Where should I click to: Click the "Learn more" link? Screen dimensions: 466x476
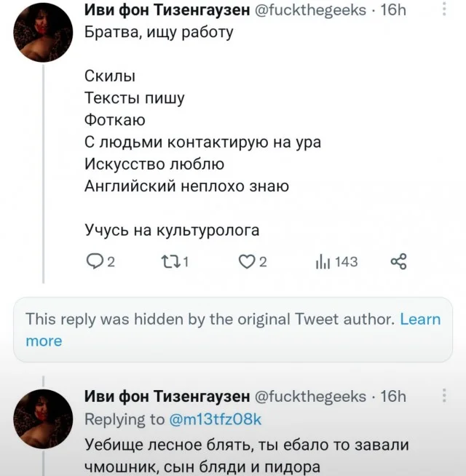(420, 319)
